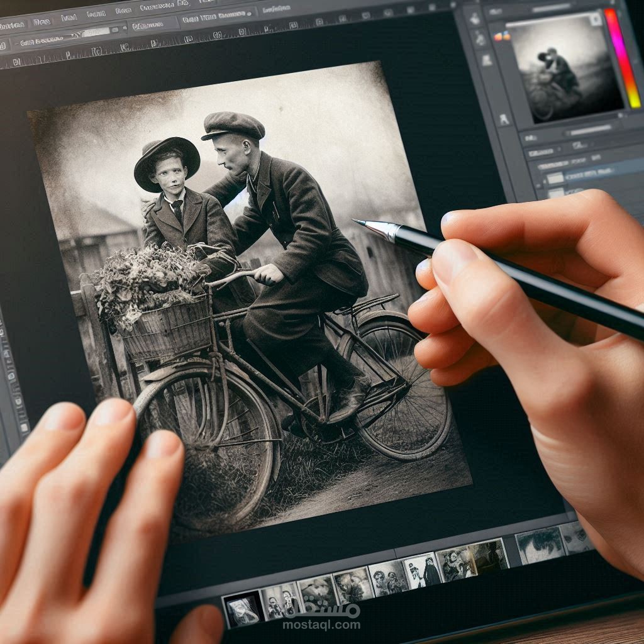644x644 pixels.
Task: Click the horizontal slider directly beneath the preview panel
Action: pyautogui.click(x=591, y=131)
